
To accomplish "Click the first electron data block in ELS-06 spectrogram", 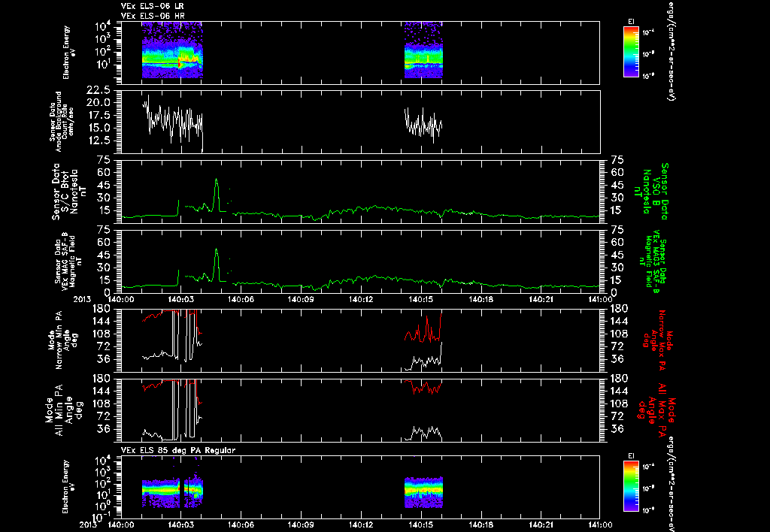I will point(172,50).
